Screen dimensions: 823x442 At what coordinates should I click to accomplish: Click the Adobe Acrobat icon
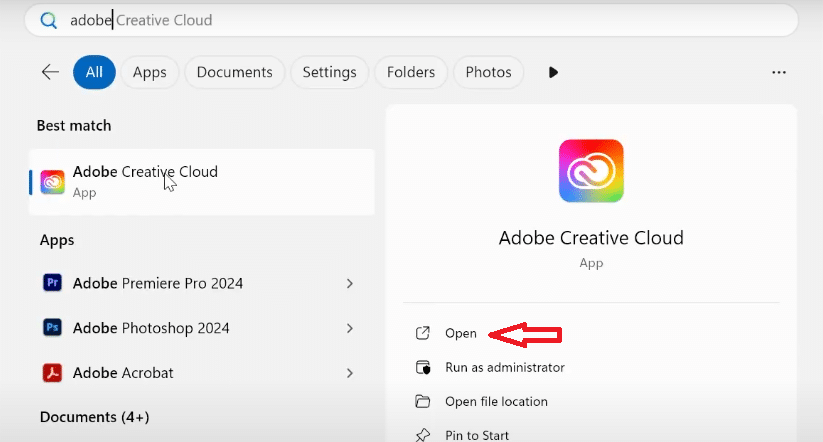tap(52, 373)
